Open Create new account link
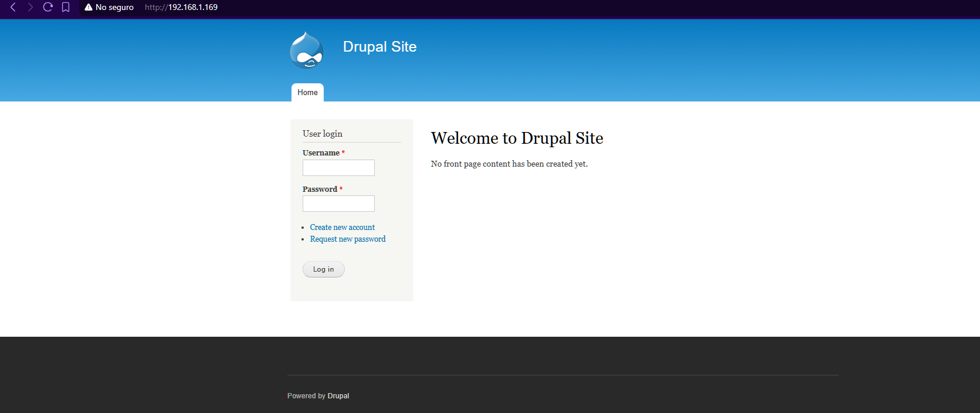The width and height of the screenshot is (980, 413). click(x=343, y=227)
